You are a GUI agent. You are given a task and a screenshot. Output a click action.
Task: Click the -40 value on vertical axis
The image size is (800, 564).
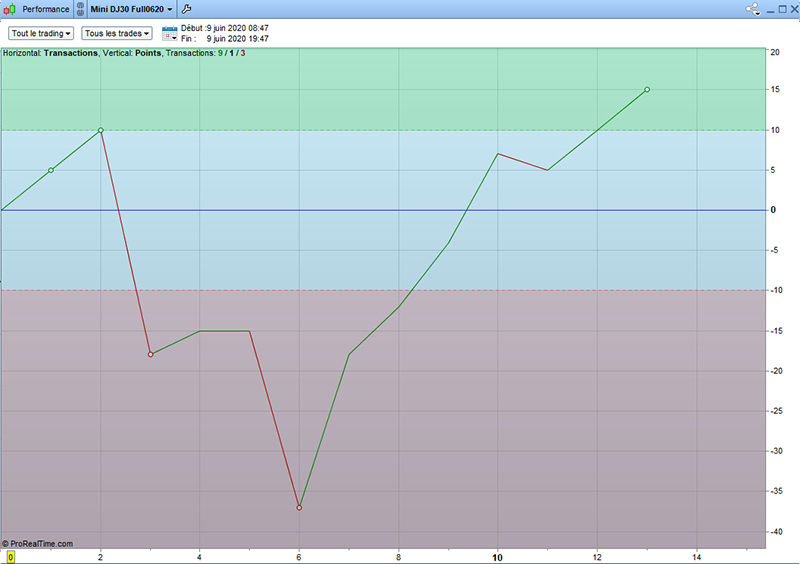click(776, 532)
